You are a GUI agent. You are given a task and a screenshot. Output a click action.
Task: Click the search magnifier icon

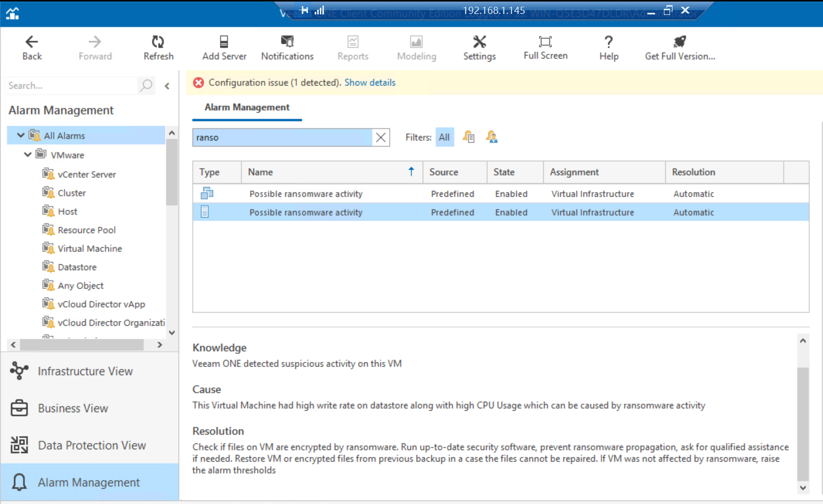146,85
